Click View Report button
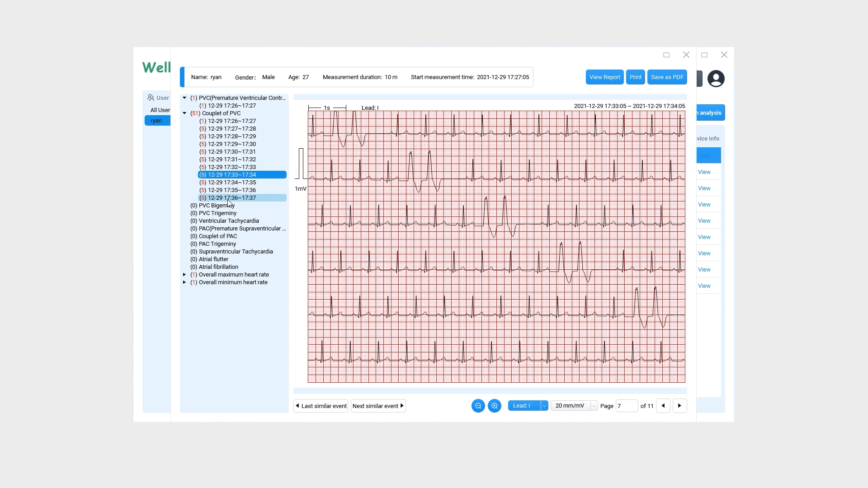The height and width of the screenshot is (488, 868). point(604,77)
